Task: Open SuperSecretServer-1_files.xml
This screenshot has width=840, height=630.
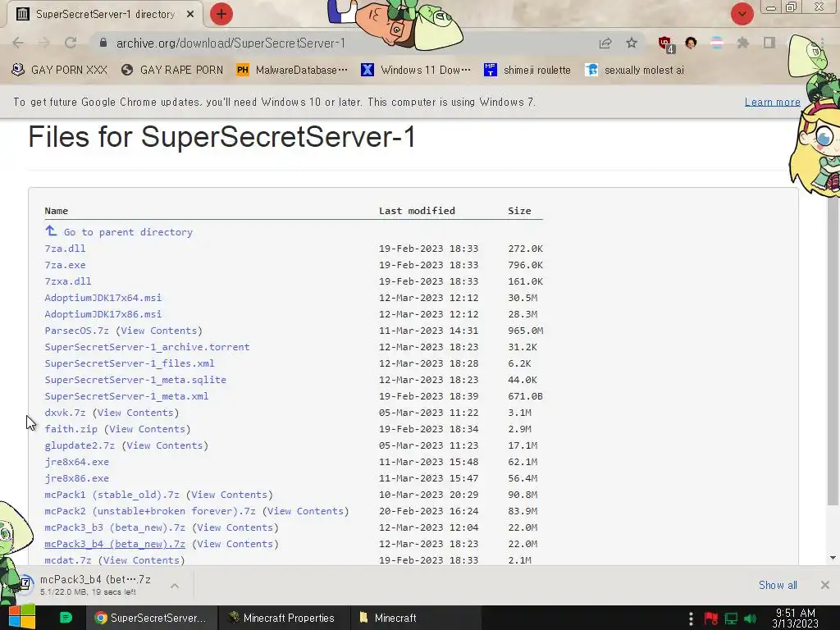Action: pos(130,363)
